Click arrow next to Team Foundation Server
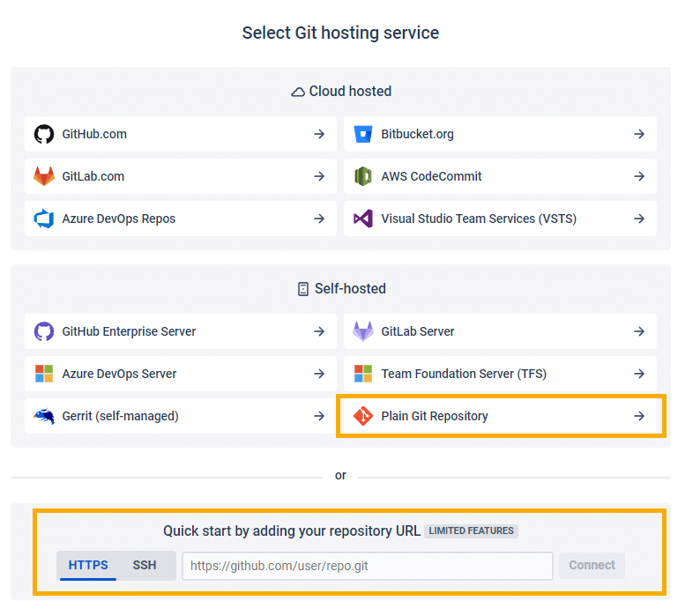700x601 pixels. [x=639, y=374]
